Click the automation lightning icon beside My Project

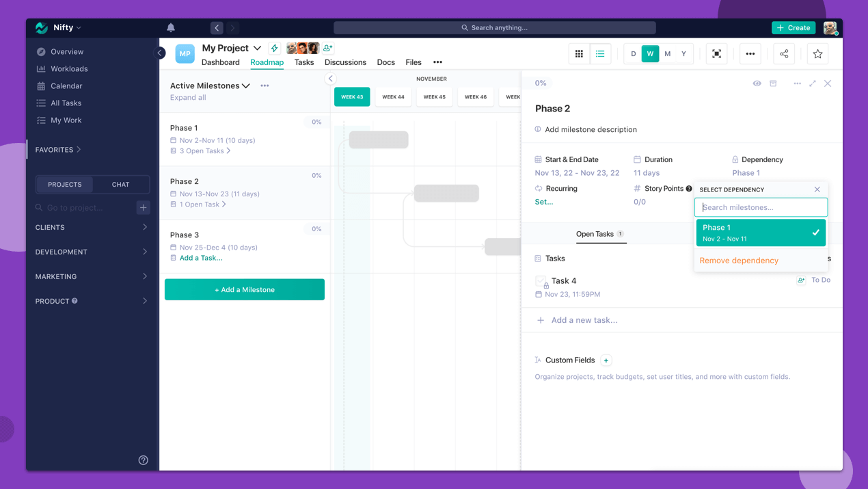[x=273, y=48]
